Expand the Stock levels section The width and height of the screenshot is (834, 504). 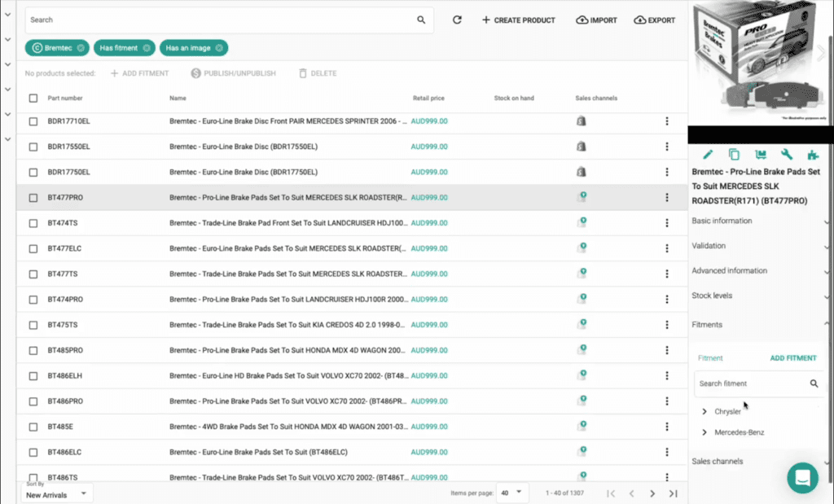pyautogui.click(x=760, y=296)
